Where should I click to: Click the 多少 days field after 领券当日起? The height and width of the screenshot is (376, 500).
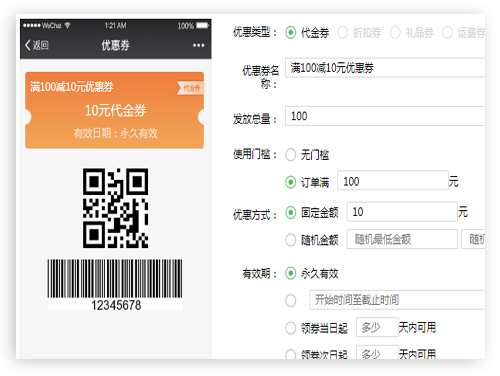click(x=377, y=327)
